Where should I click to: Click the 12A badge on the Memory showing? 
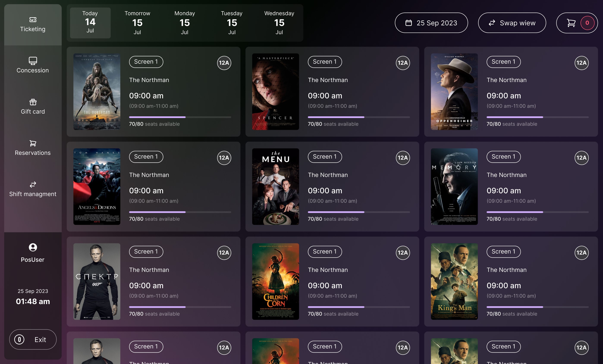(581, 158)
